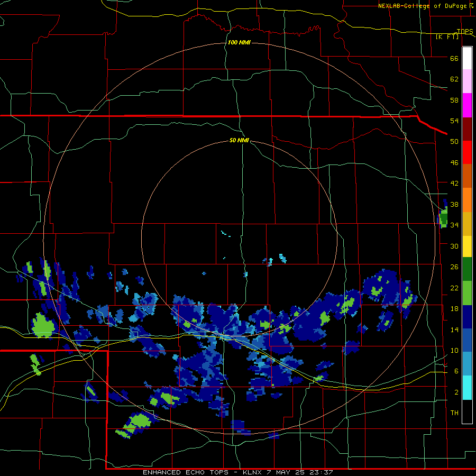Screen dimensions: 476x476
Task: Click the '66' legend value
Action: point(454,59)
